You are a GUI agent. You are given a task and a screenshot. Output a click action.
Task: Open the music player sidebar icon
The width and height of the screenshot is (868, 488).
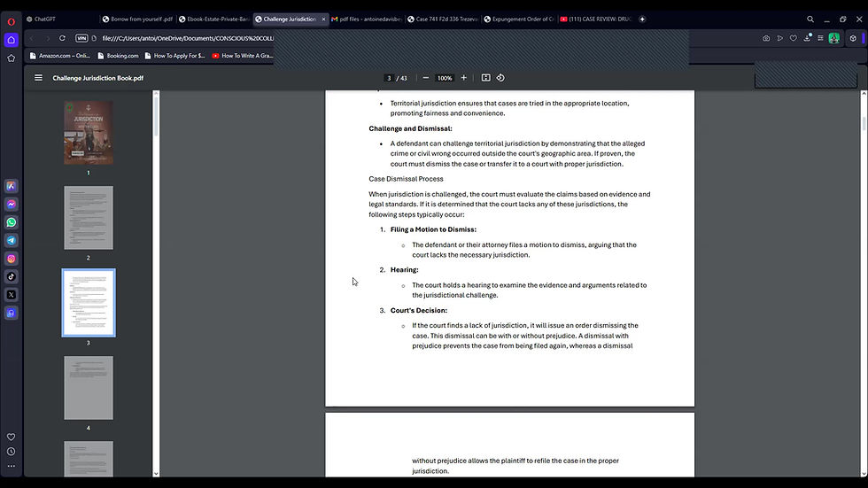[11, 314]
